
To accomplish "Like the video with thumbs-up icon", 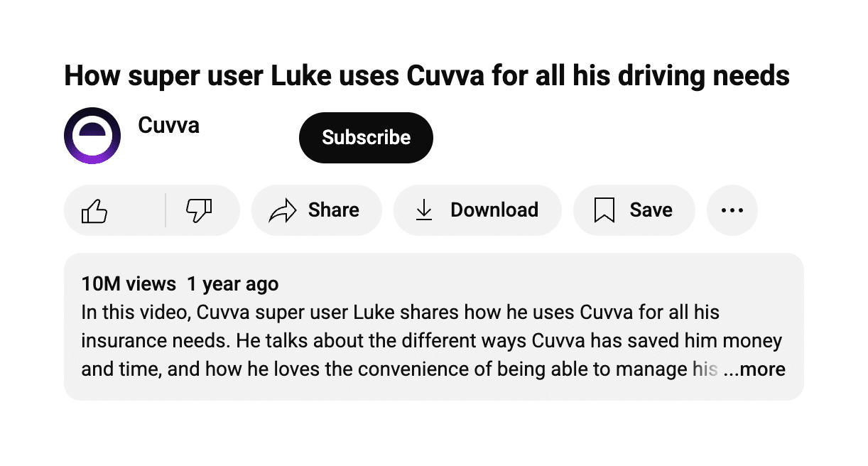I will pos(94,210).
